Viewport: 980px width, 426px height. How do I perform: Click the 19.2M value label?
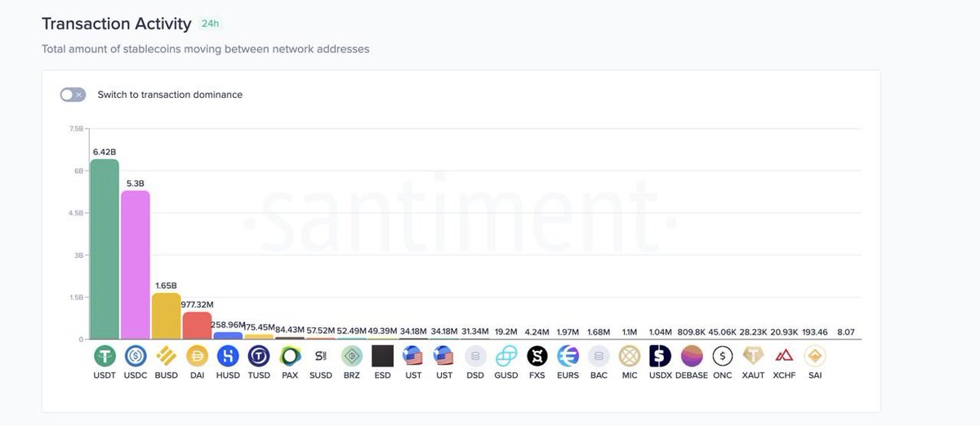[506, 331]
